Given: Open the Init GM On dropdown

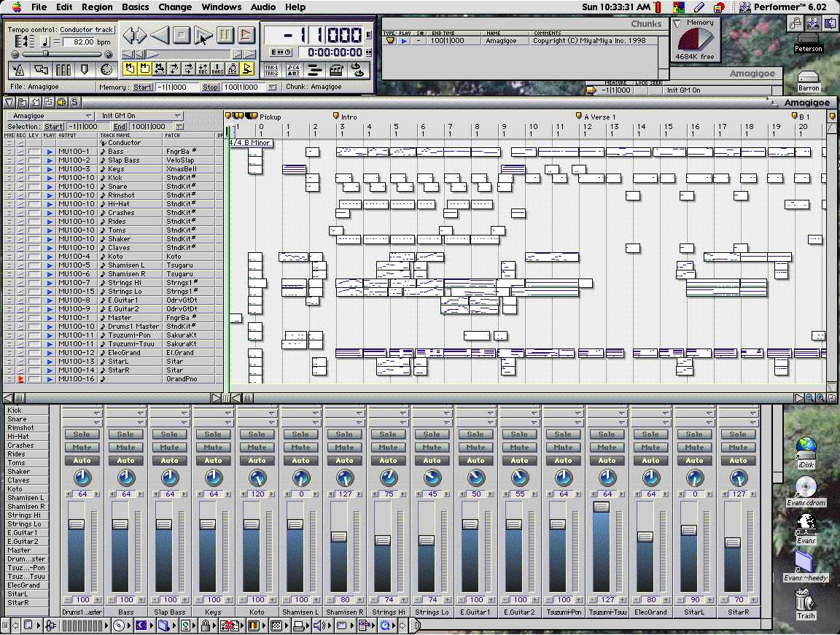Looking at the screenshot, I should 140,116.
